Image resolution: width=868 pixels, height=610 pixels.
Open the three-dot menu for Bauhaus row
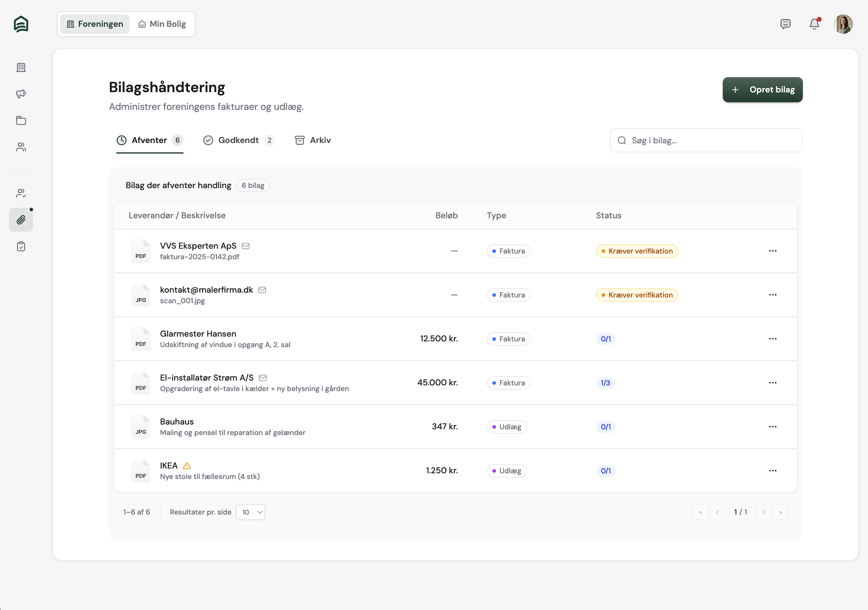[772, 427]
